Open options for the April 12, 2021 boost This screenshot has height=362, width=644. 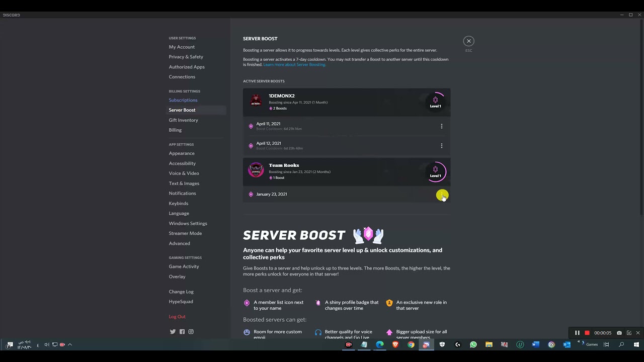[442, 146]
